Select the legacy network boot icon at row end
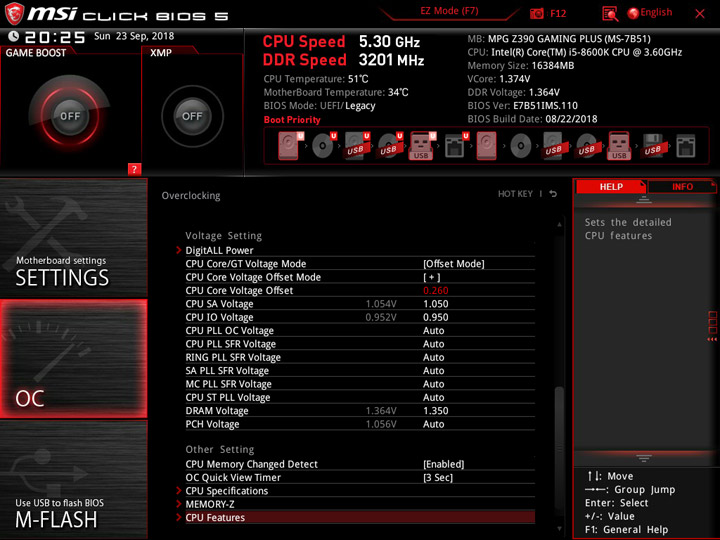The width and height of the screenshot is (720, 540). tap(686, 146)
